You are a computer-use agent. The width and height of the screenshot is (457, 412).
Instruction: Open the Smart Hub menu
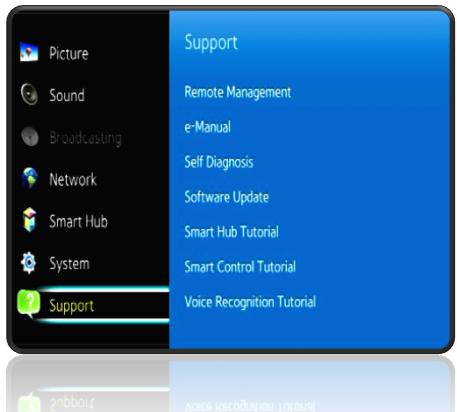(x=78, y=221)
